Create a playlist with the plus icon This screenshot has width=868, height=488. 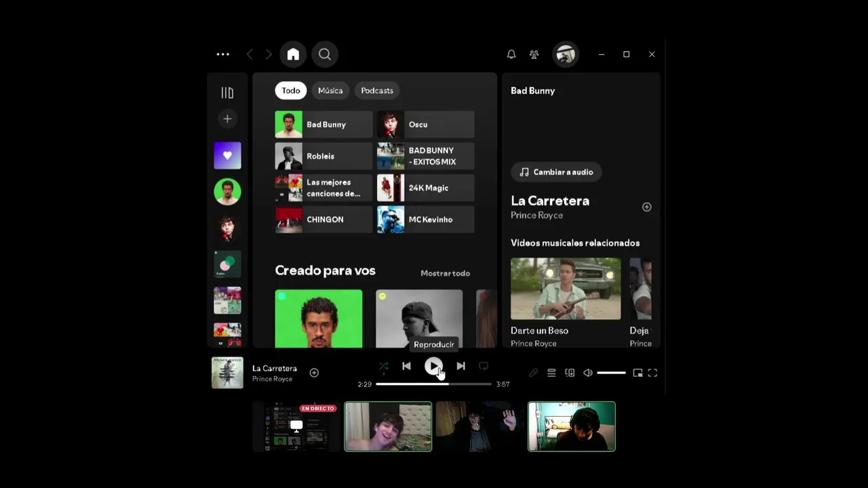tap(227, 119)
